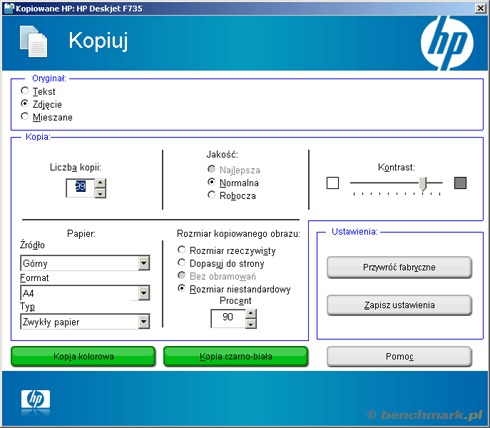
Task: Click the Kontrast slider thumb
Action: pos(423,184)
